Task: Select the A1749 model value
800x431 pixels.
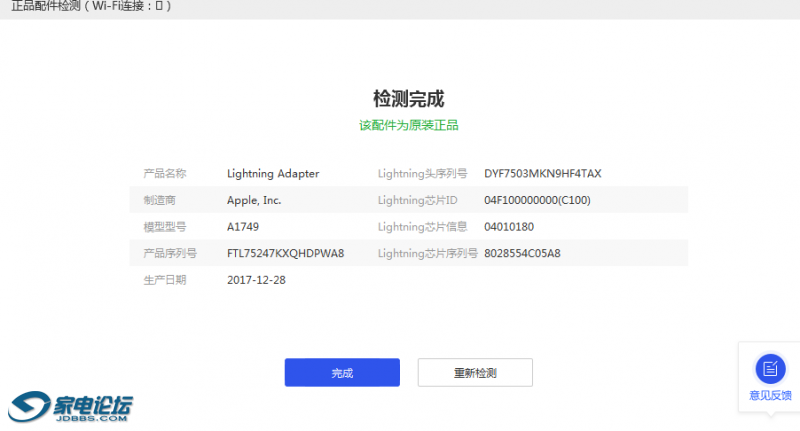Action: point(243,226)
